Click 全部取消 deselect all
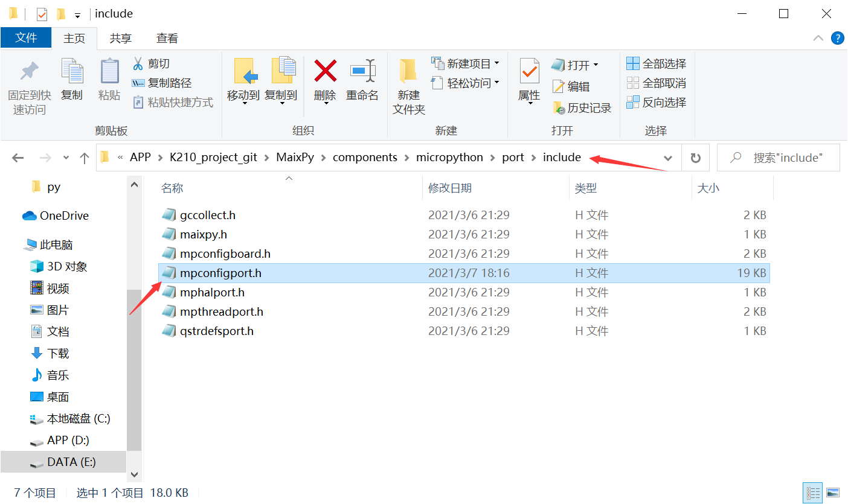The height and width of the screenshot is (504, 848). point(657,83)
